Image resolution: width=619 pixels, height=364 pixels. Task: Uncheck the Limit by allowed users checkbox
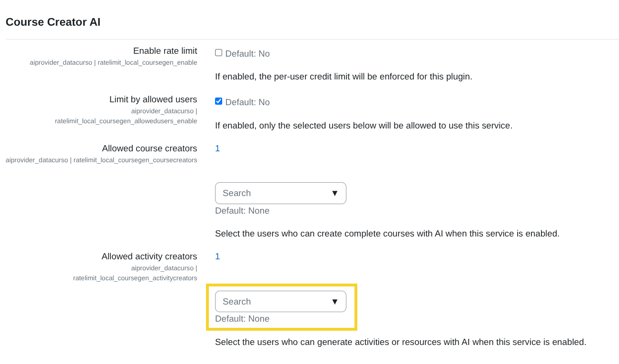coord(218,101)
